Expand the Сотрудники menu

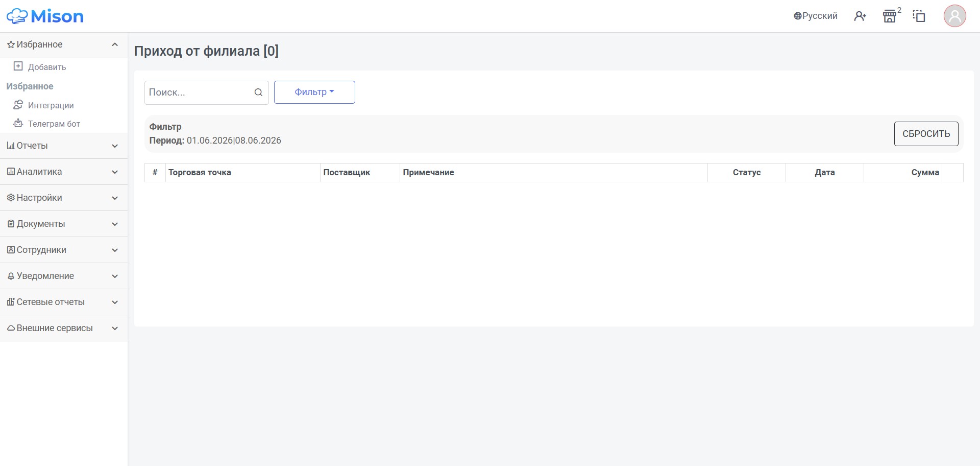pos(64,250)
